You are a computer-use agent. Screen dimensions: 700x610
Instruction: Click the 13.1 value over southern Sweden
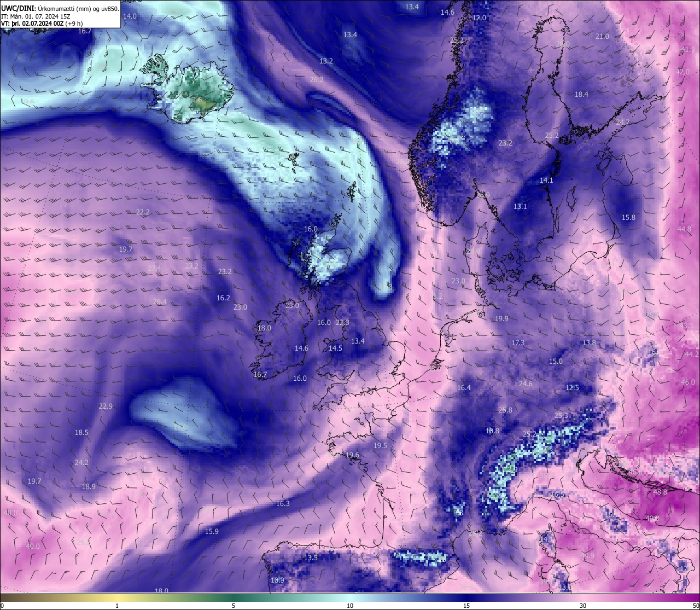(520, 206)
